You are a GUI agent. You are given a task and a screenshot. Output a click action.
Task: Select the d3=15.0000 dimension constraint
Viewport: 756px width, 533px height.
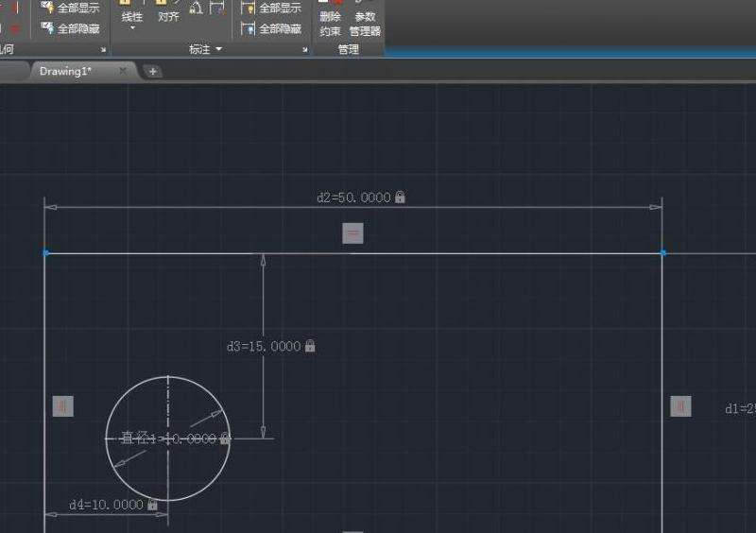(264, 346)
